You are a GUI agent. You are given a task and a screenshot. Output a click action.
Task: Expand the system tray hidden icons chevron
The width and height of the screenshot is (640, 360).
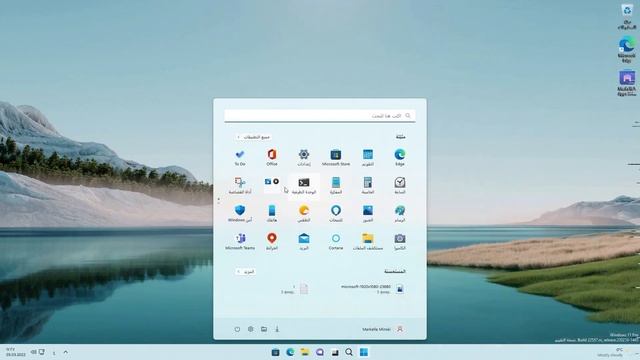click(66, 352)
